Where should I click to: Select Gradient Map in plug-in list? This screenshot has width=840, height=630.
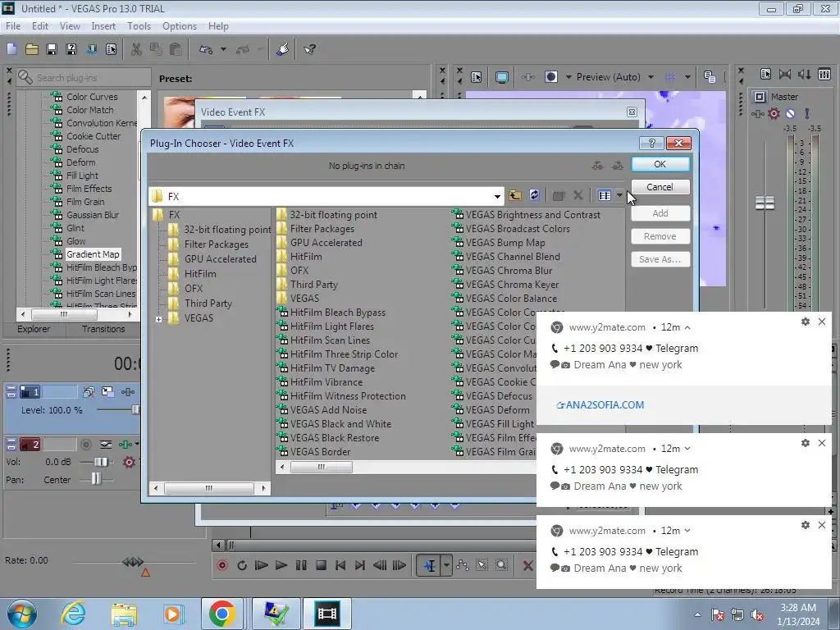point(93,254)
